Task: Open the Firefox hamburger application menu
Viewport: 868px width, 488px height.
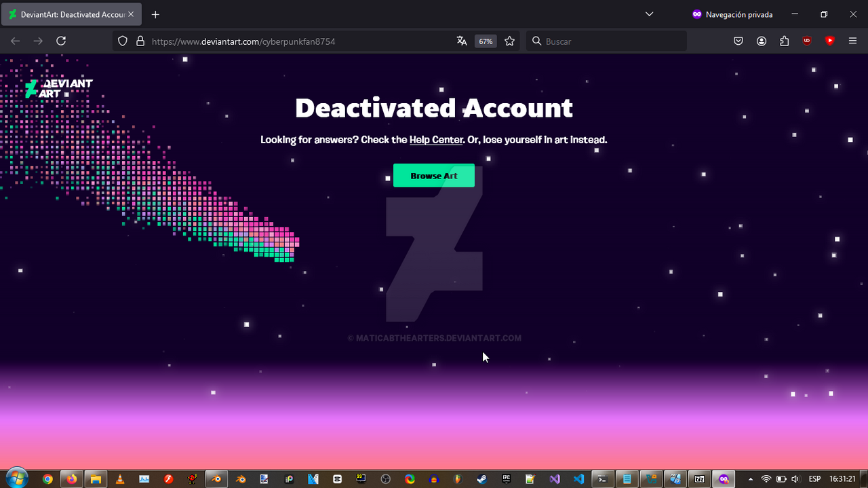Action: point(853,41)
